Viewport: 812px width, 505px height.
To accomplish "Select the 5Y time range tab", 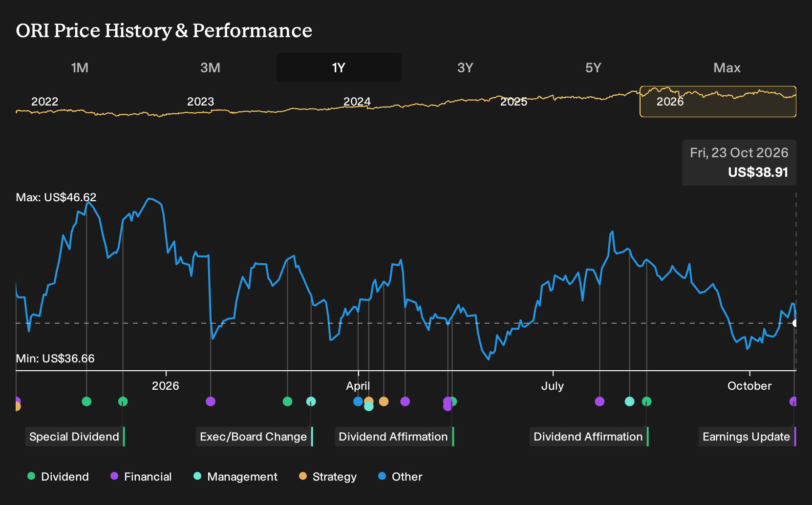I will (593, 67).
